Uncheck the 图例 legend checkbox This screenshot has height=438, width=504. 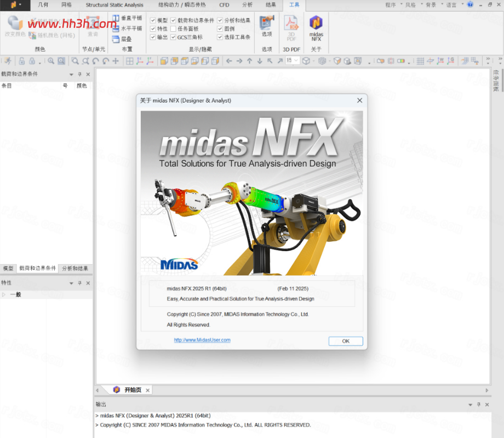pyautogui.click(x=220, y=29)
